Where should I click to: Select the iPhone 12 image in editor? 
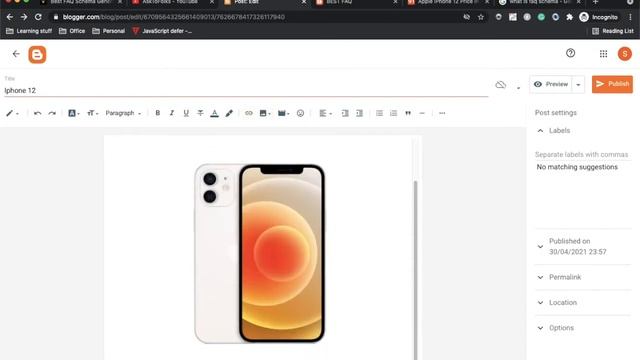pyautogui.click(x=260, y=253)
